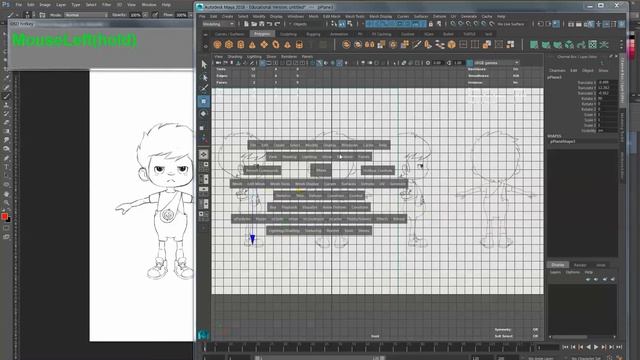Click the New Scene icon in Maya status line
Viewport: 640px width, 360px height.
(x=247, y=24)
